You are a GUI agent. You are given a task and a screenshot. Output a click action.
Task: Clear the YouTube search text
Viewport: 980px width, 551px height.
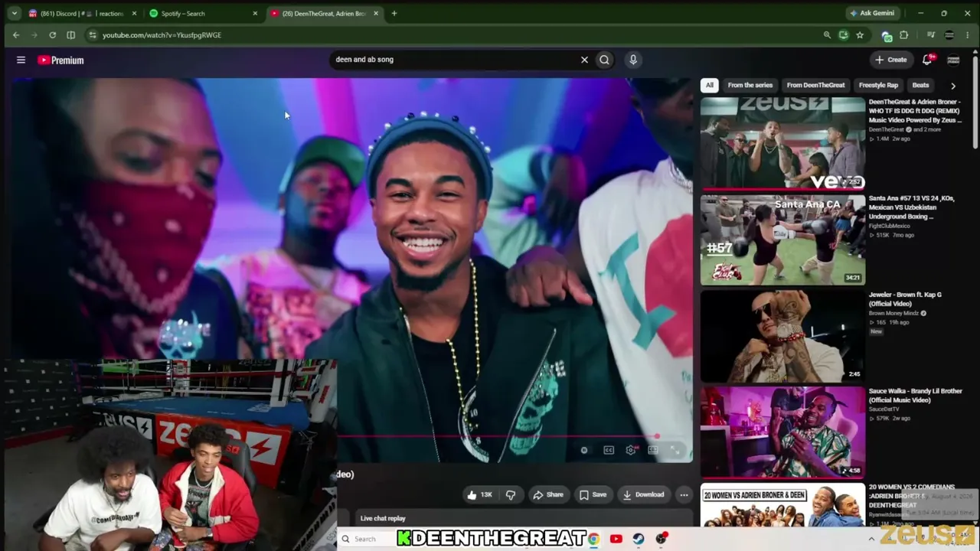tap(584, 60)
